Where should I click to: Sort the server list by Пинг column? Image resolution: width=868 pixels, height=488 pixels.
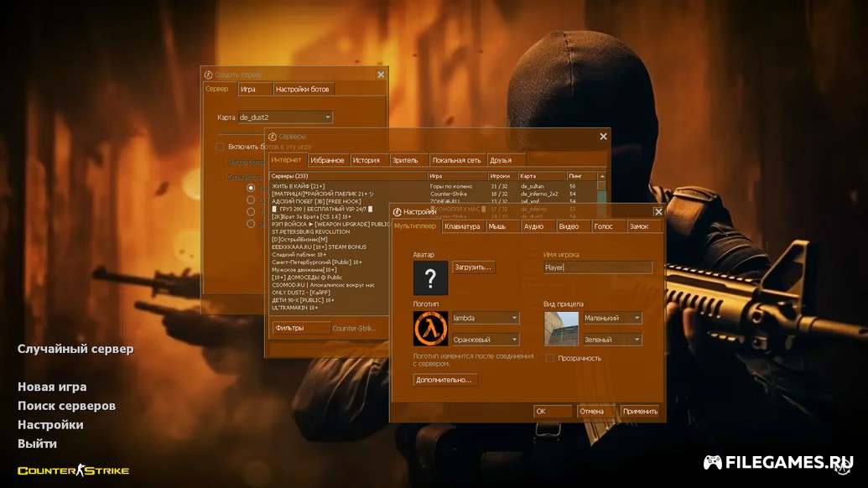(582, 176)
